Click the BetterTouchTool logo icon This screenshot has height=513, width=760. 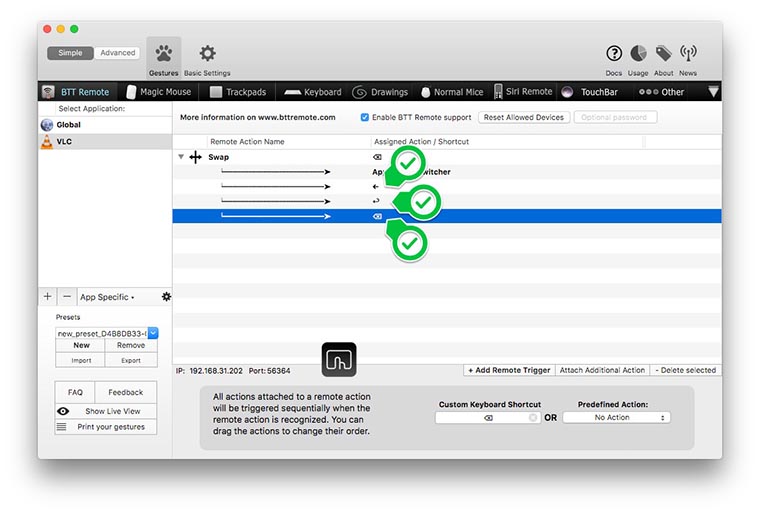tap(339, 359)
